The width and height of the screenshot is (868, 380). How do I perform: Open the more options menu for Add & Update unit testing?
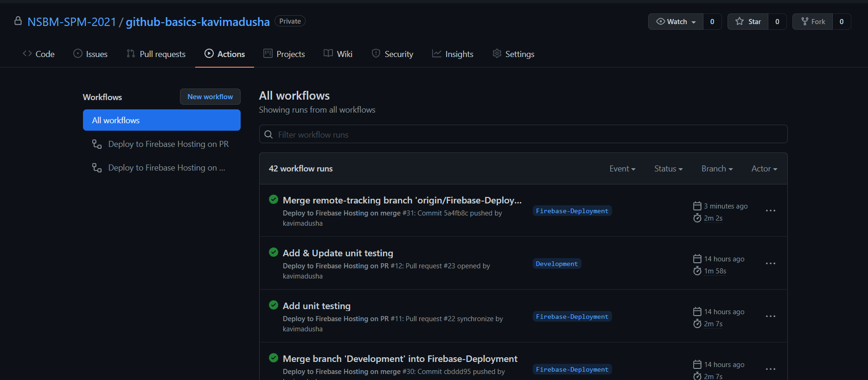pyautogui.click(x=771, y=264)
